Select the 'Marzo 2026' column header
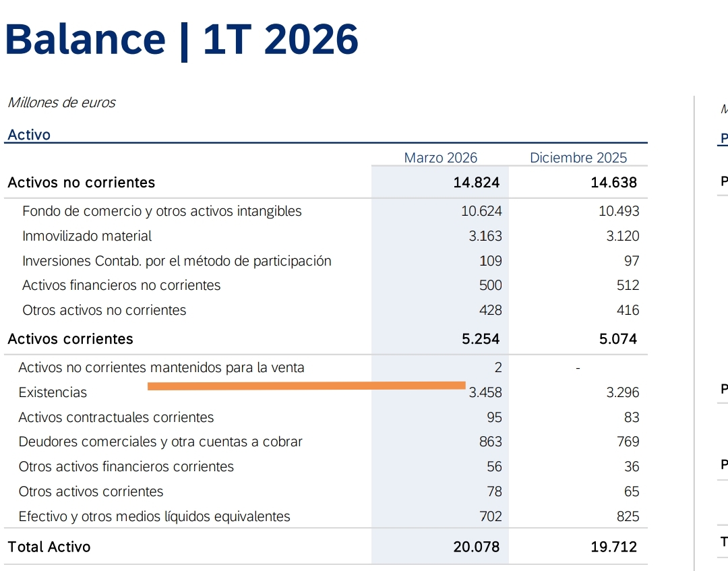Screen dimensions: 728x571 point(441,158)
